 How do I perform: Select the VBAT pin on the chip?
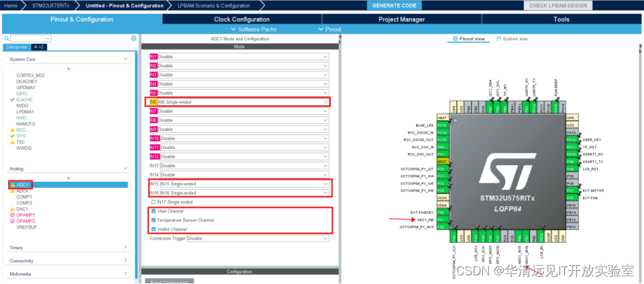pyautogui.click(x=442, y=118)
